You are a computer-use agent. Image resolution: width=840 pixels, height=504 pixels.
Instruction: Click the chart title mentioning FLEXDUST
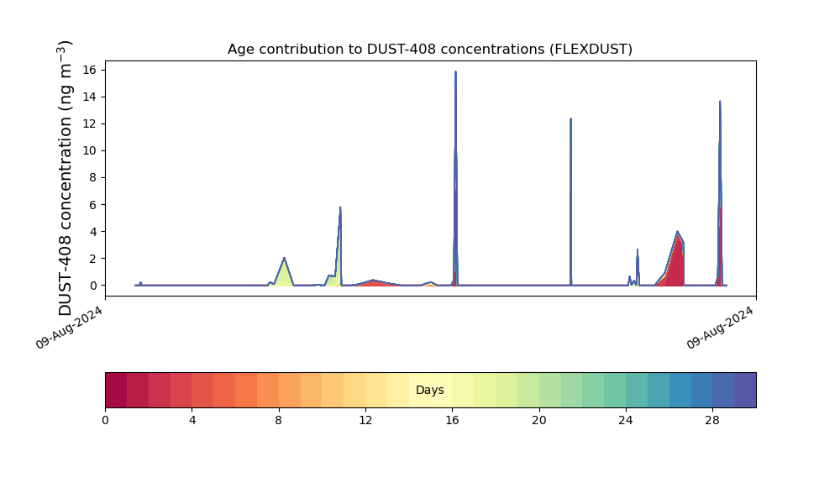[x=429, y=50]
